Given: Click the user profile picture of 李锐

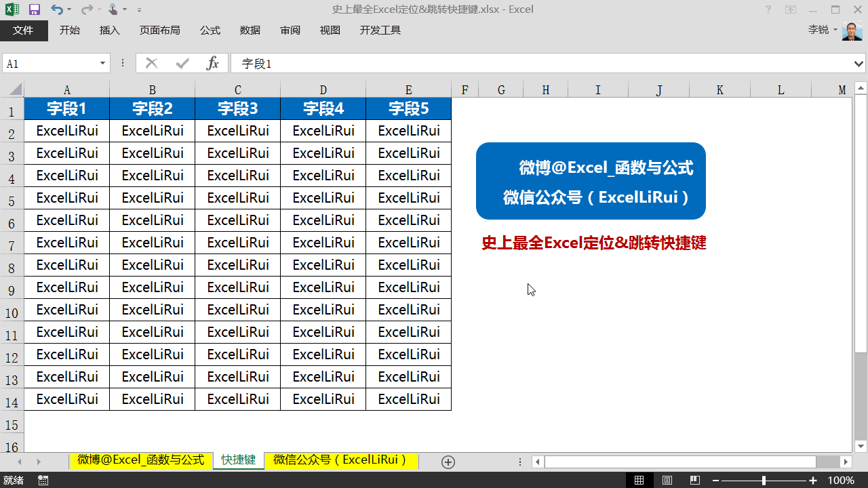Looking at the screenshot, I should 852,30.
